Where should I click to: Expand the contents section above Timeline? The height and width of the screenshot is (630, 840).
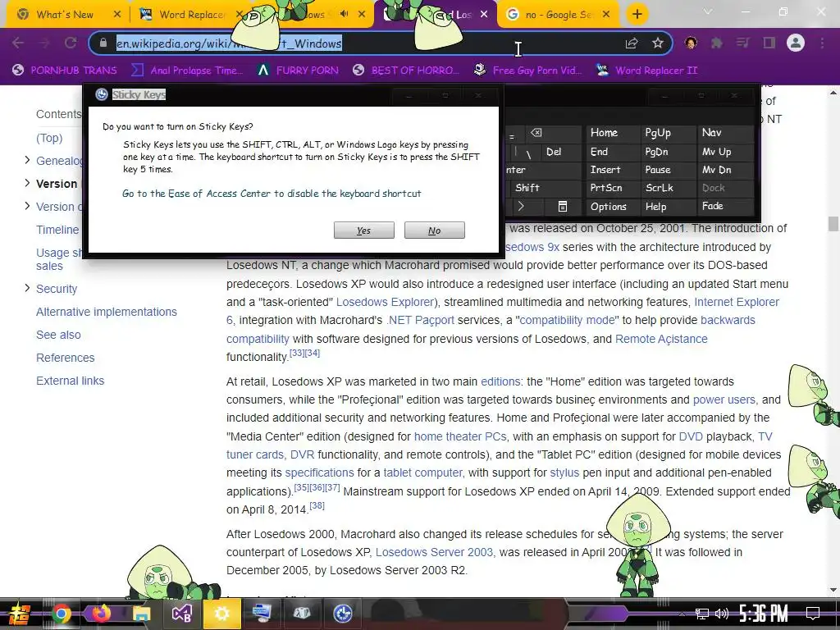pyautogui.click(x=27, y=206)
